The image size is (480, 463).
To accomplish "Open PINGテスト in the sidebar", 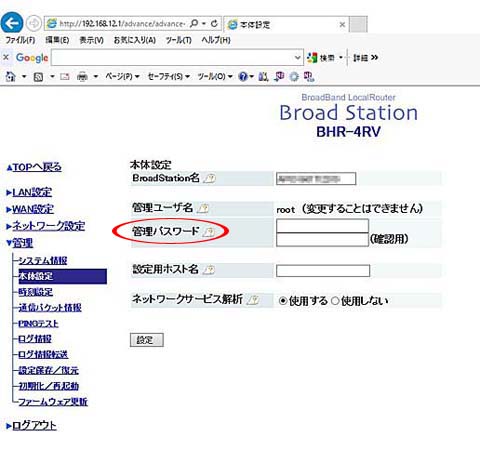I will [38, 324].
